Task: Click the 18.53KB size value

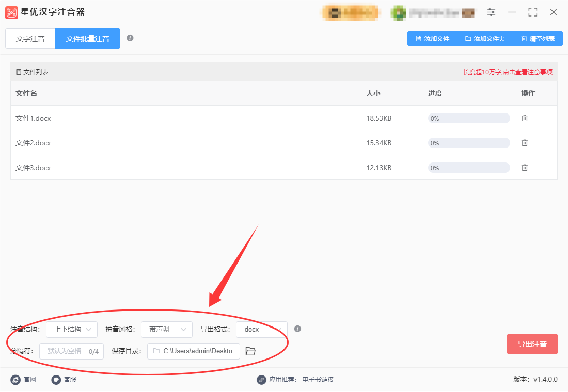Action: click(378, 118)
